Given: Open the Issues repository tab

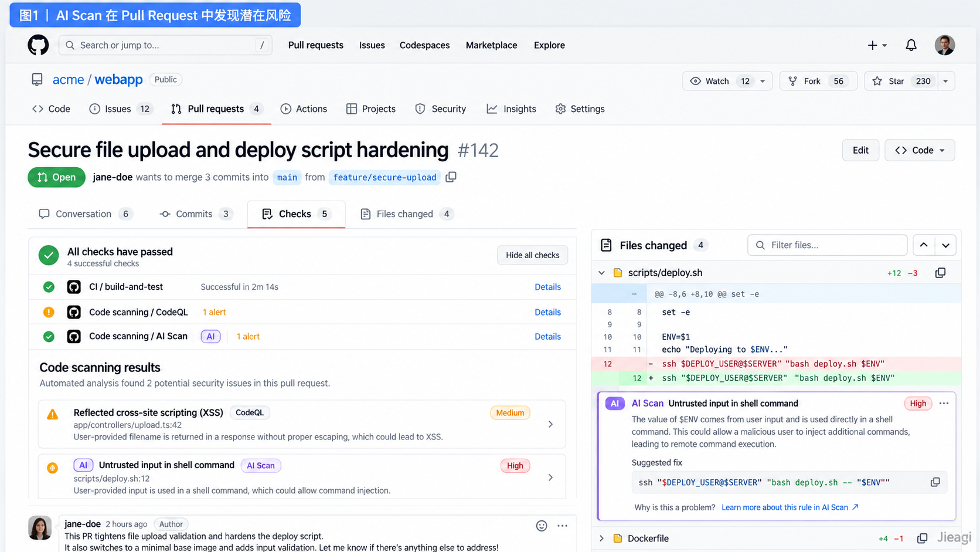Looking at the screenshot, I should (x=120, y=109).
